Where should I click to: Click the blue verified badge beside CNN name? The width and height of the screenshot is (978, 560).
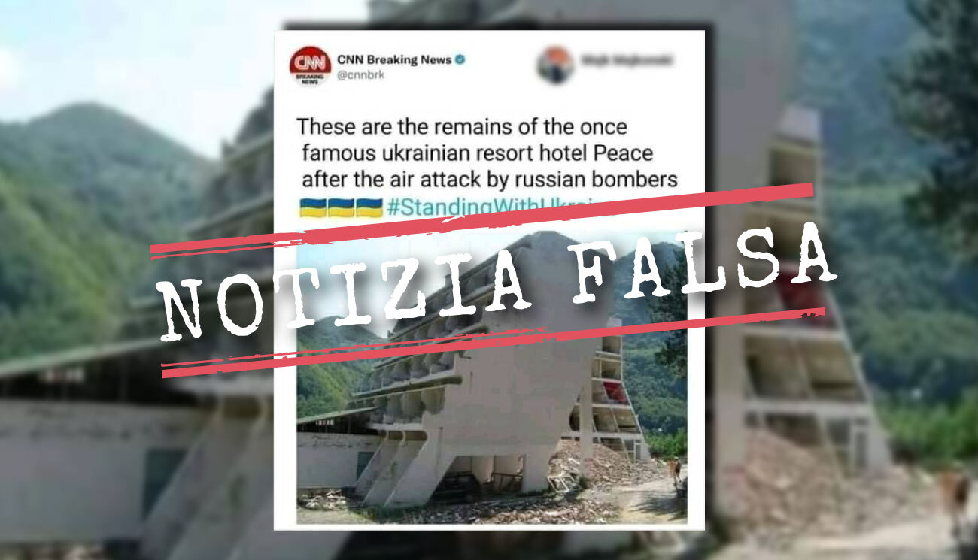tap(460, 59)
